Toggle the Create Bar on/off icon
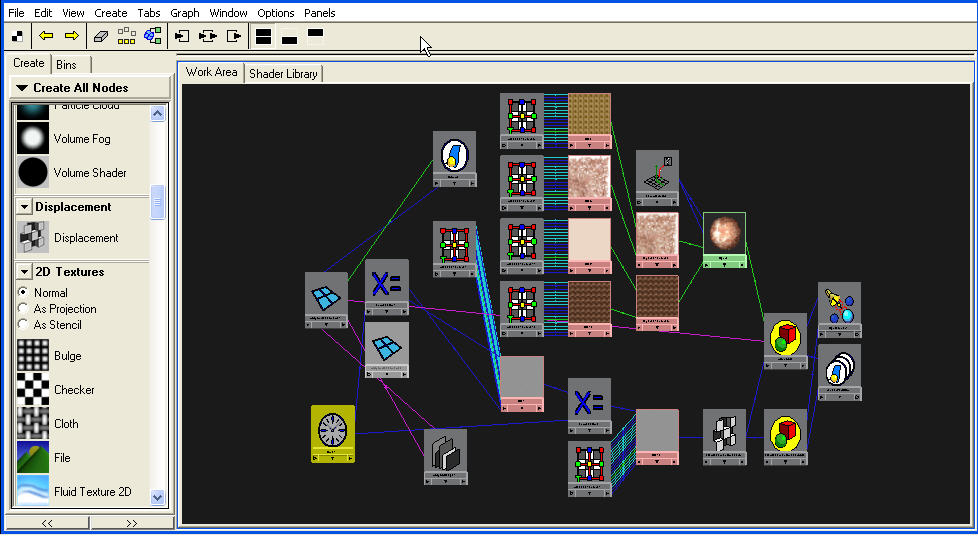978x536 pixels. (x=17, y=36)
